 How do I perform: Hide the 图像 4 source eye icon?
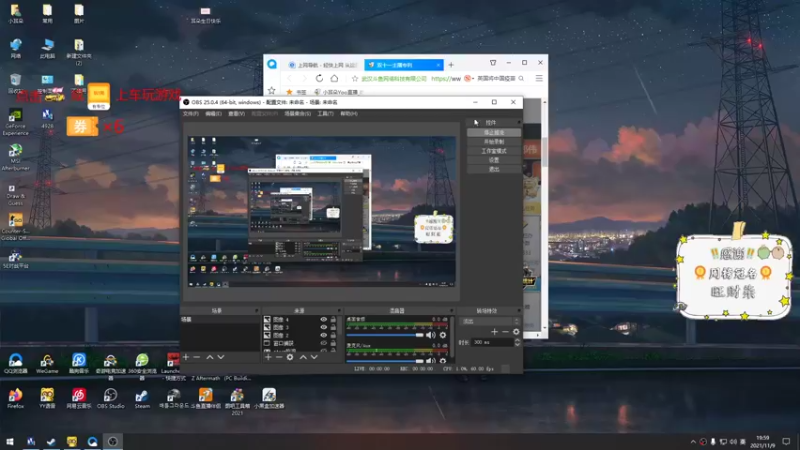(323, 320)
